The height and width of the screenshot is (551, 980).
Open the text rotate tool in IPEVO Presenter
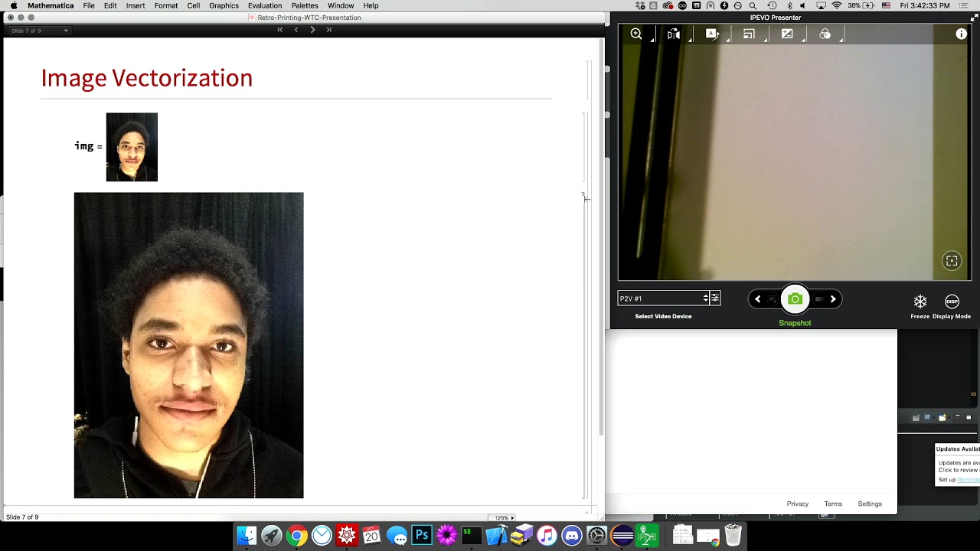pyautogui.click(x=712, y=34)
